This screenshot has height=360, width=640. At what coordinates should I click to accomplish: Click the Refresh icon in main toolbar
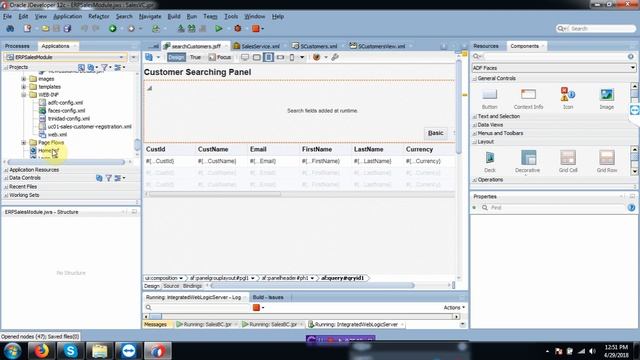point(156,29)
